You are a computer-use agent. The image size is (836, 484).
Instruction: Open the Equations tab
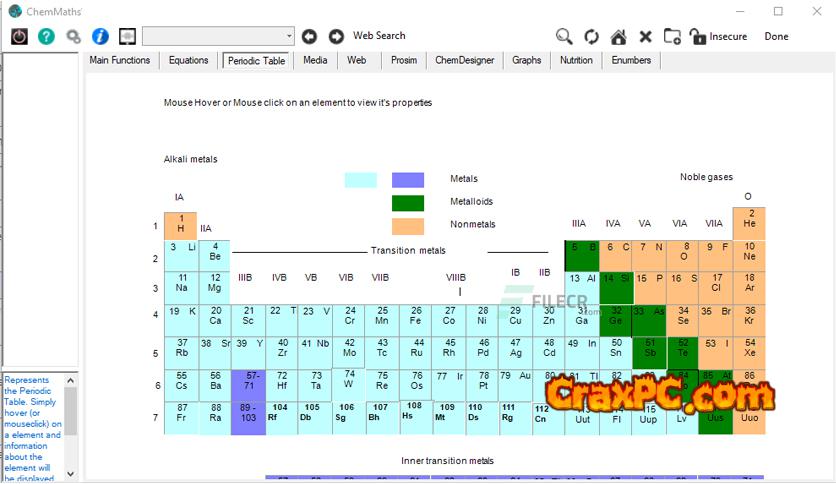(x=188, y=60)
